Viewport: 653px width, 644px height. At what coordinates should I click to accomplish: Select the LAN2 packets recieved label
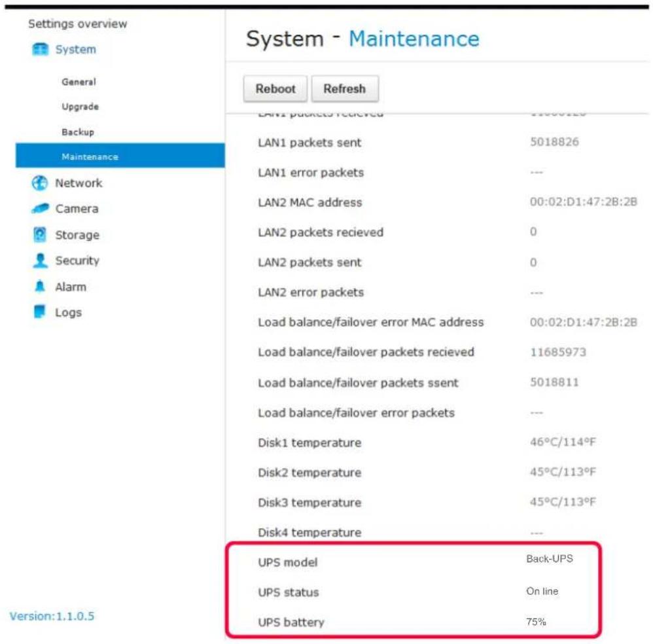coord(321,232)
